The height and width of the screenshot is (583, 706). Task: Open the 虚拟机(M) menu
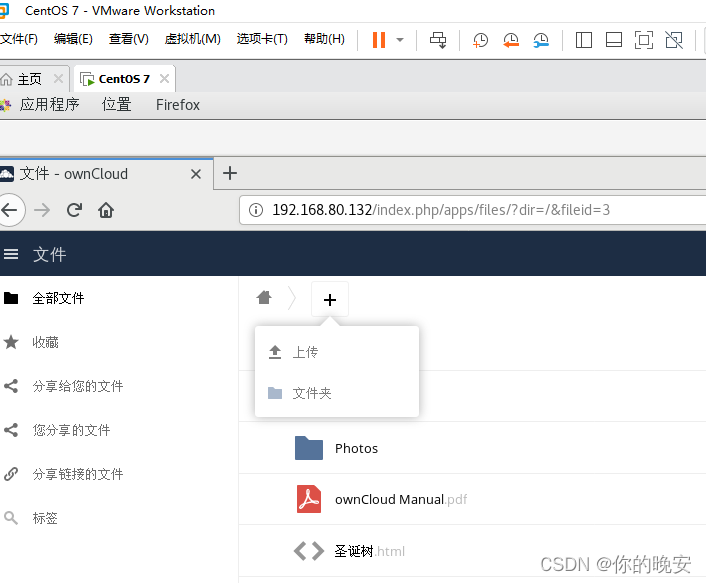pyautogui.click(x=192, y=39)
